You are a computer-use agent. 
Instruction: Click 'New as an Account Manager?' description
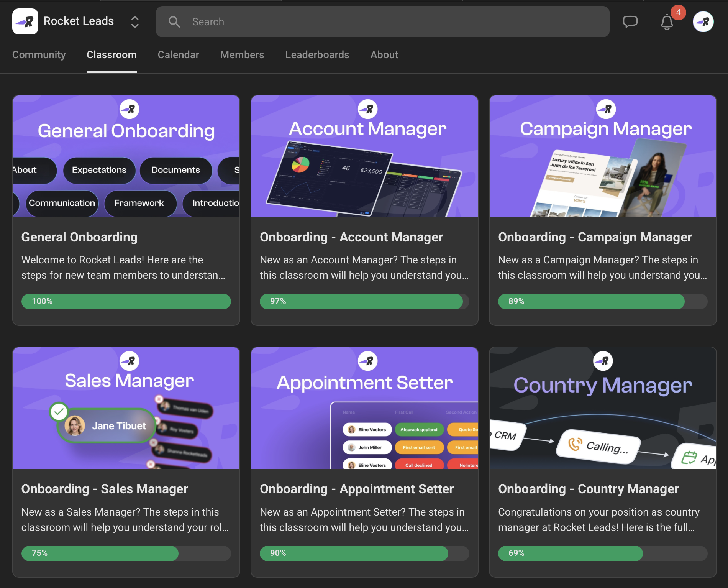coord(364,268)
